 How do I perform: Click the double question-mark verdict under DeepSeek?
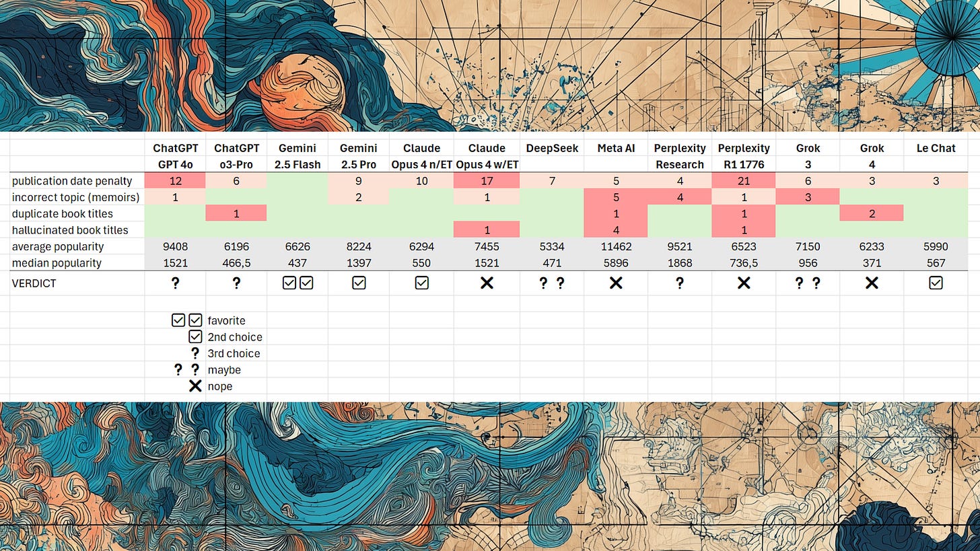tap(552, 283)
